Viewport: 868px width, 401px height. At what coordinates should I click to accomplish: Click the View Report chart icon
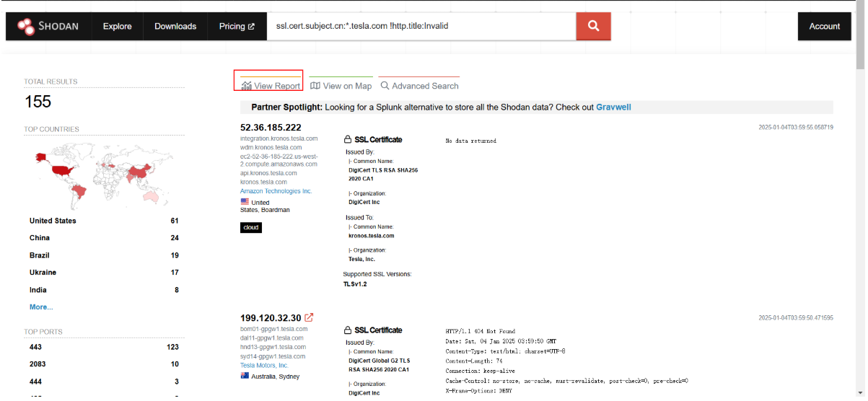246,86
